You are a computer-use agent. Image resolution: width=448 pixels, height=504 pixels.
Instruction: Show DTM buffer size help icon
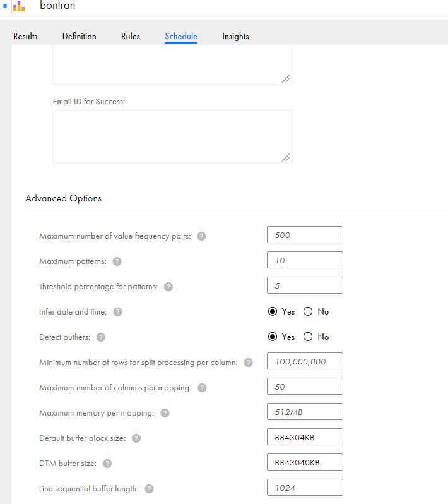point(107,464)
